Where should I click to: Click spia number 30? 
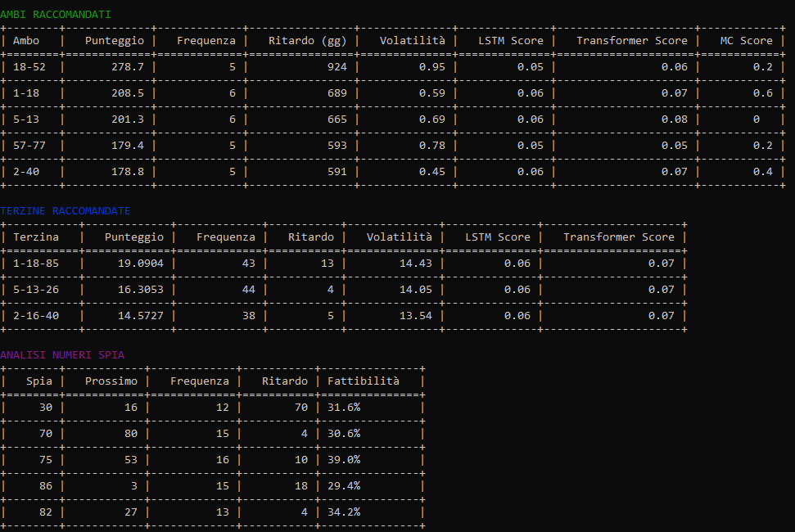46,408
